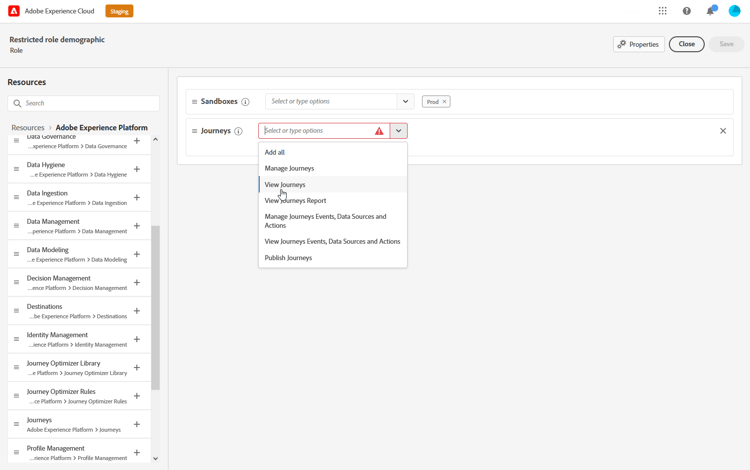Remove the Prod sandbox tag
Screen dimensions: 750x470
pos(444,101)
